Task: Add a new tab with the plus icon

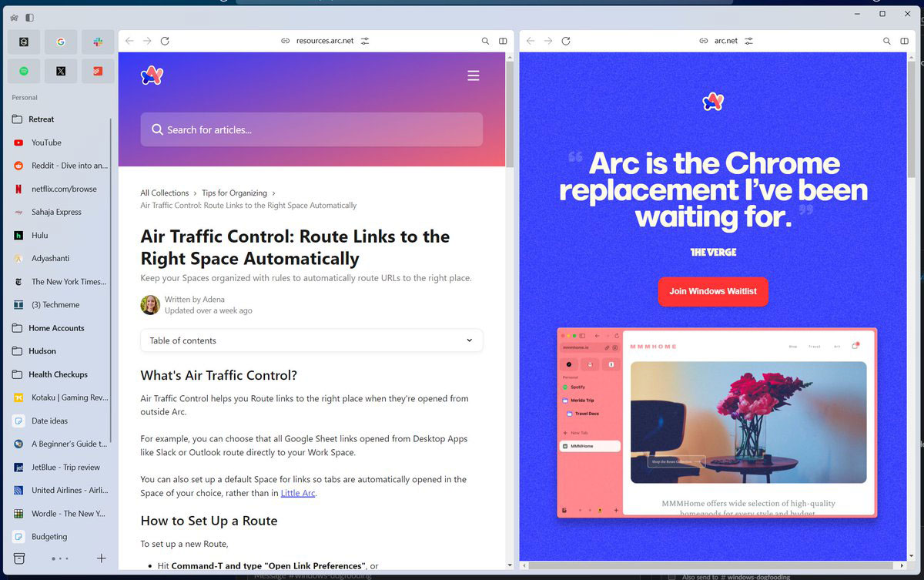Action: coord(101,558)
